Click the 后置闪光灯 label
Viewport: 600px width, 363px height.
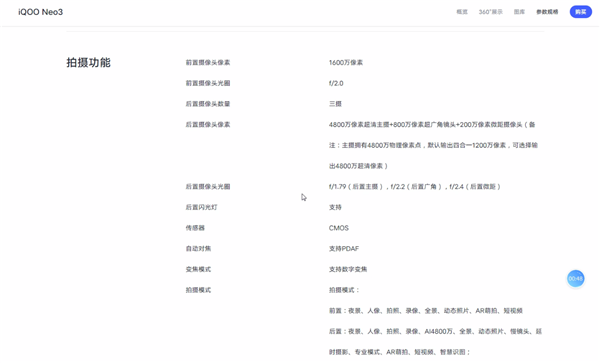pyautogui.click(x=201, y=207)
